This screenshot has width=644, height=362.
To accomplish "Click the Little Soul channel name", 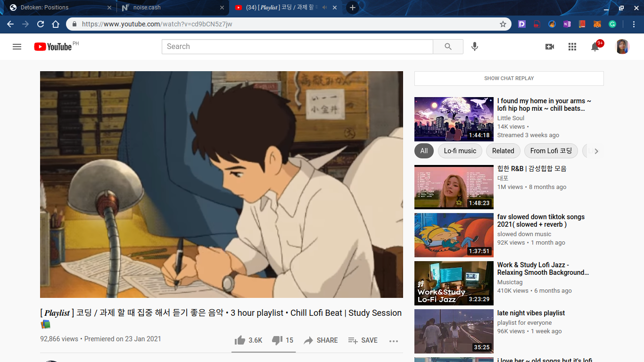I will point(511,118).
